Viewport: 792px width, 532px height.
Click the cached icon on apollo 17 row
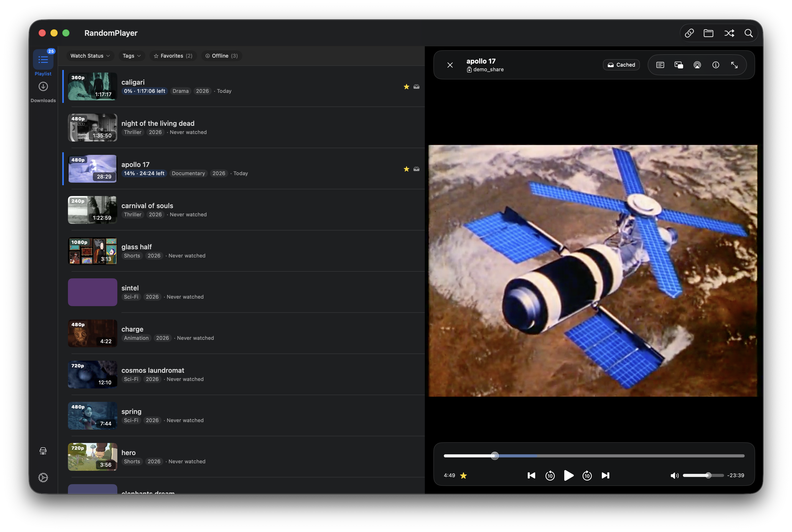tap(416, 169)
